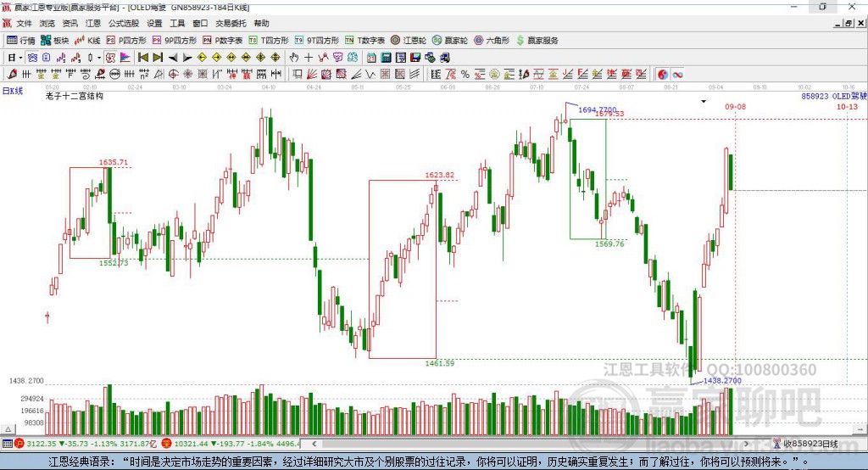The width and height of the screenshot is (868, 470).
Task: Open the 资讯 menu
Action: click(x=70, y=23)
